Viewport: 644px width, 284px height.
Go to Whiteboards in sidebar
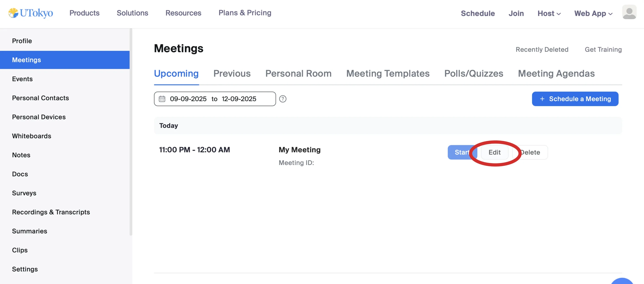click(x=31, y=136)
